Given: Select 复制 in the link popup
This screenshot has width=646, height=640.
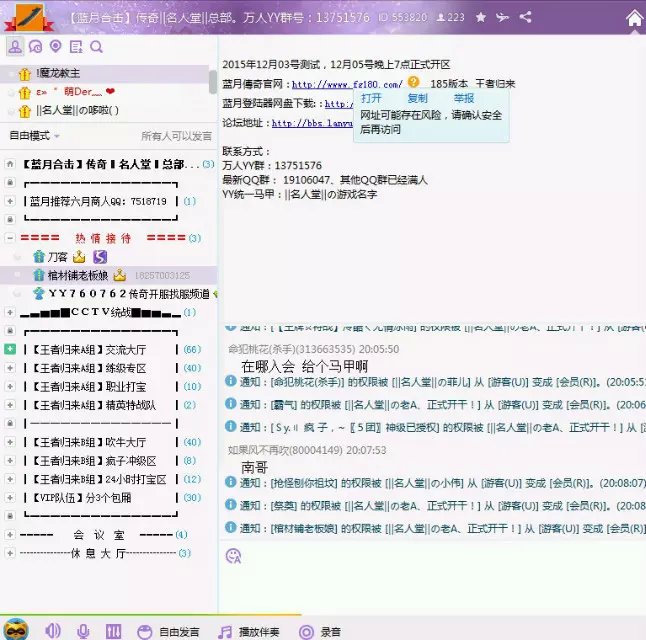Looking at the screenshot, I should pyautogui.click(x=417, y=99).
